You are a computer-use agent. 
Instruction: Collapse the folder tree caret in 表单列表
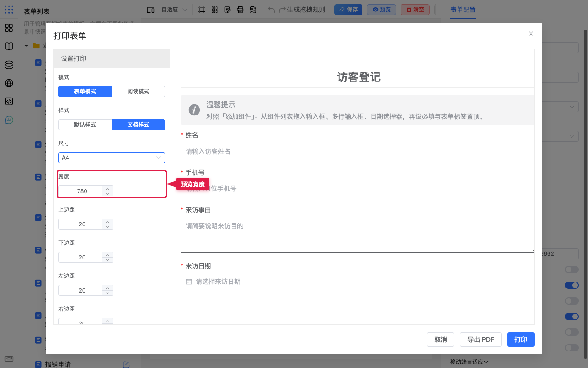(x=26, y=46)
